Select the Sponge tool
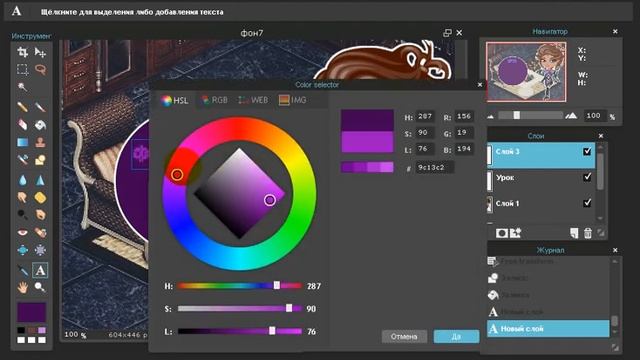The width and height of the screenshot is (640, 360). pyautogui.click(x=40, y=198)
